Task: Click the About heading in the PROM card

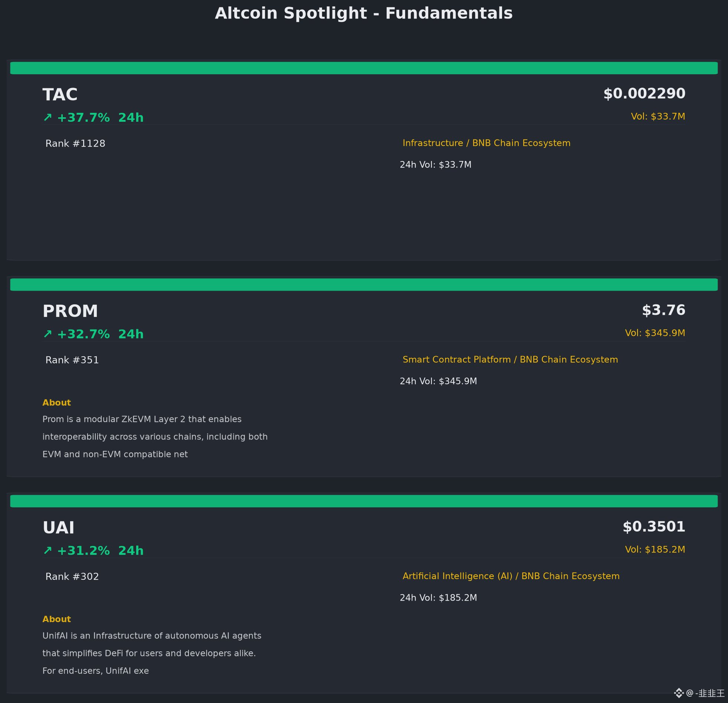Action: point(56,403)
